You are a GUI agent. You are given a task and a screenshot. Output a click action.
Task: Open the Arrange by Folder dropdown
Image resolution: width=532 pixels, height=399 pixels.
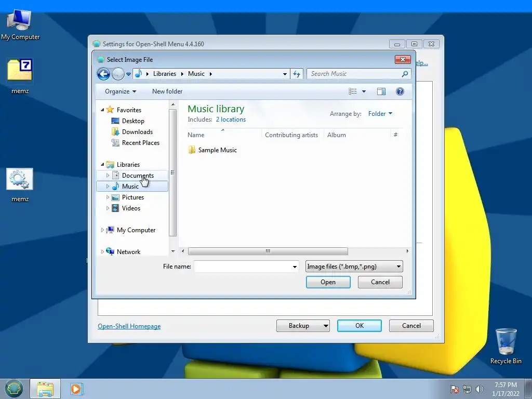click(380, 114)
